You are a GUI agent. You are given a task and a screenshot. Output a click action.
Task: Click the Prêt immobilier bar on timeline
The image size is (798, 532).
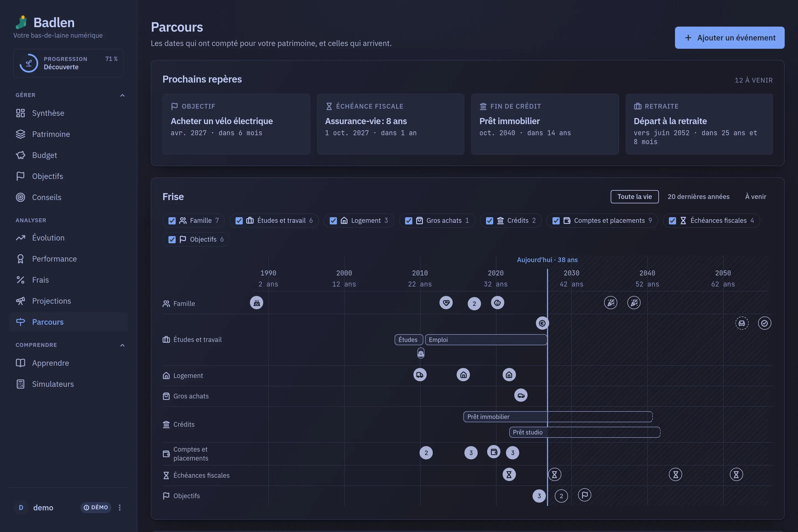coord(558,417)
